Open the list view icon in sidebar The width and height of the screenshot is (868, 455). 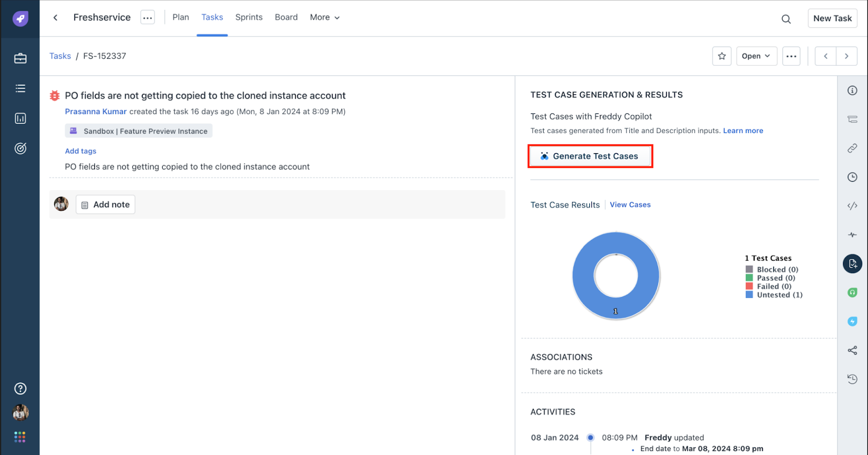coord(20,89)
